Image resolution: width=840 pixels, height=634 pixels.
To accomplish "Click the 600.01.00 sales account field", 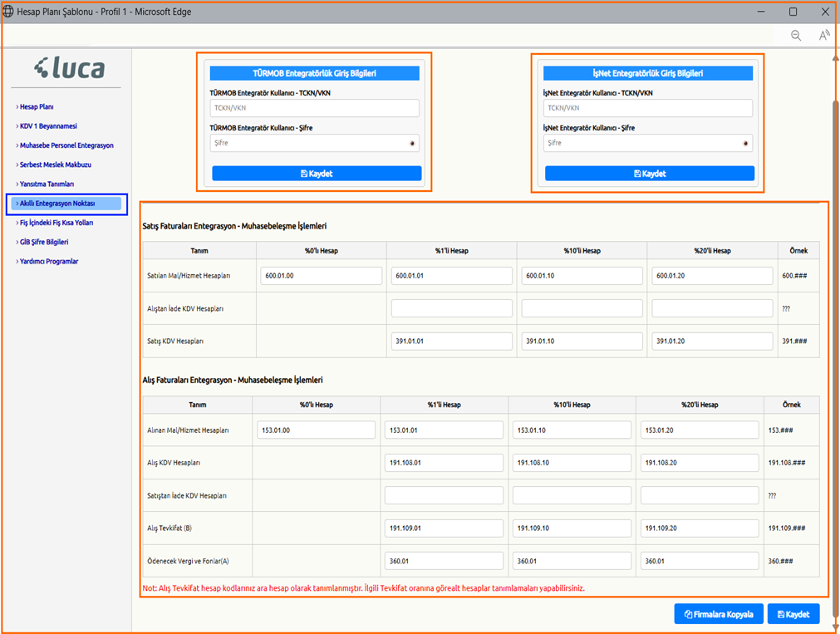I will click(322, 276).
